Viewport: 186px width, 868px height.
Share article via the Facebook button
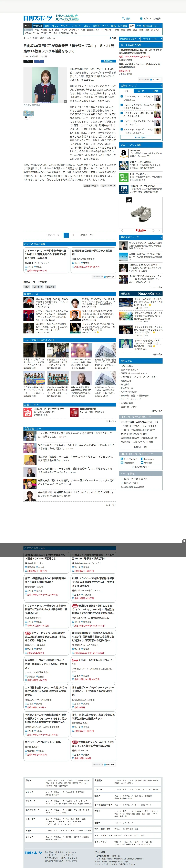tap(39, 61)
